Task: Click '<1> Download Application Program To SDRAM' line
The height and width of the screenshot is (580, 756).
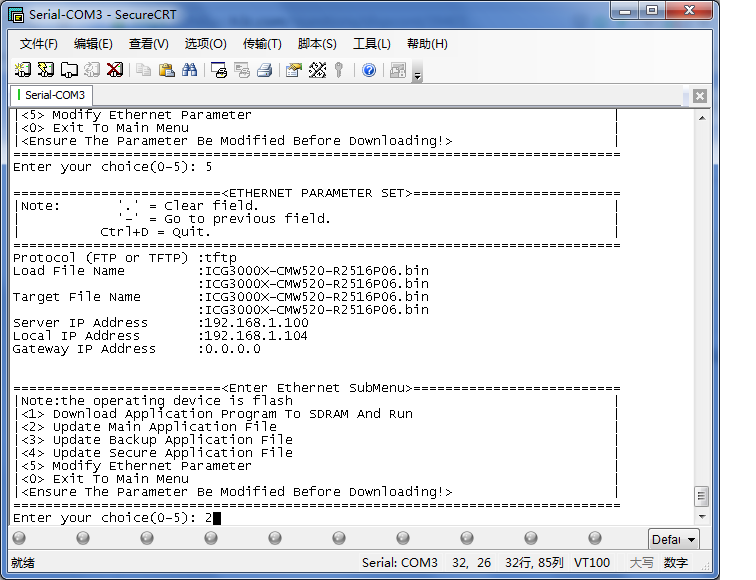Action: pyautogui.click(x=217, y=414)
